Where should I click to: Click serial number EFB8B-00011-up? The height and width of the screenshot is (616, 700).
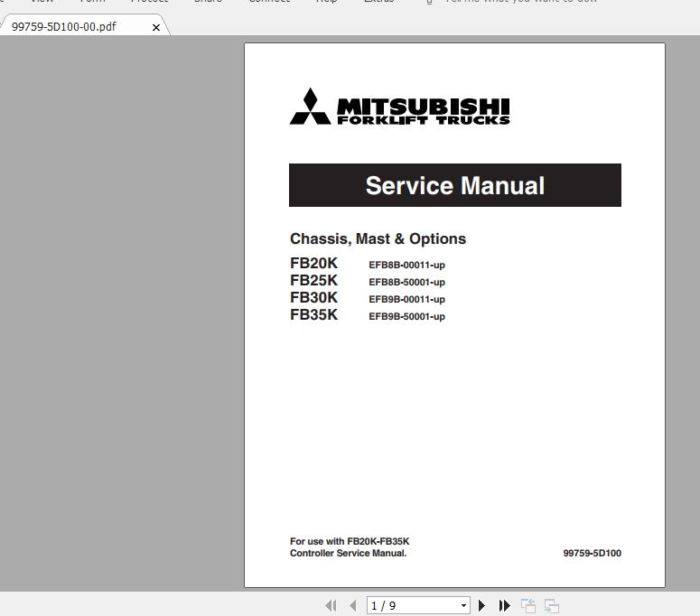(x=406, y=265)
